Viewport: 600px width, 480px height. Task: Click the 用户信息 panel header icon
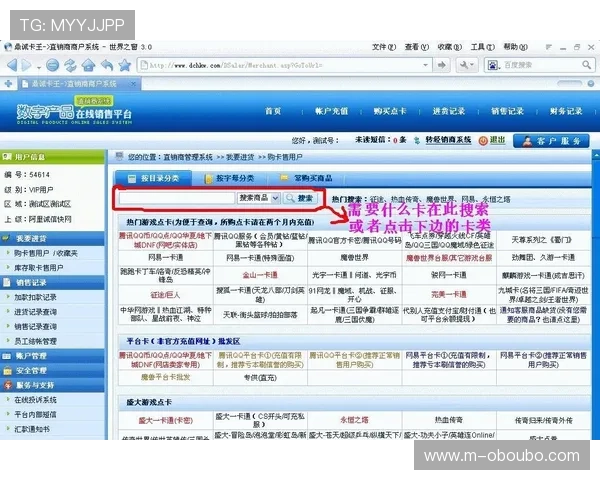[7, 157]
